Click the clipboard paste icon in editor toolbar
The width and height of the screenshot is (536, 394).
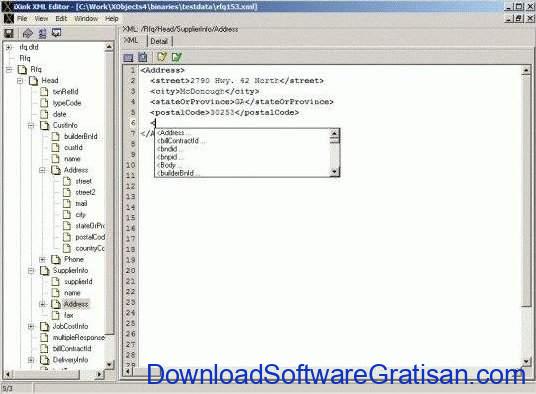tap(143, 57)
